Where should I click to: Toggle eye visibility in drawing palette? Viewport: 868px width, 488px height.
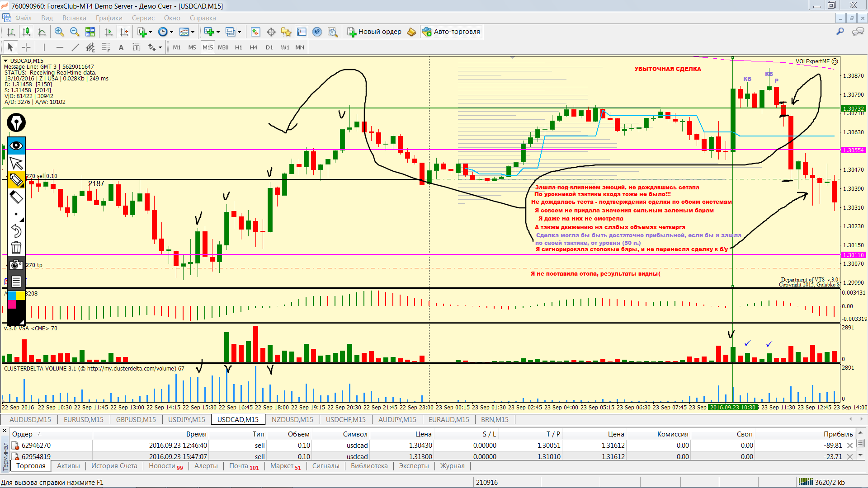[x=16, y=145]
